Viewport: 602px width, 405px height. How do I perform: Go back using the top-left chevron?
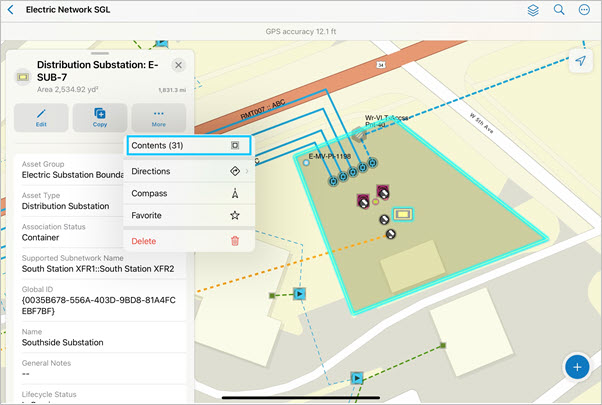(13, 10)
